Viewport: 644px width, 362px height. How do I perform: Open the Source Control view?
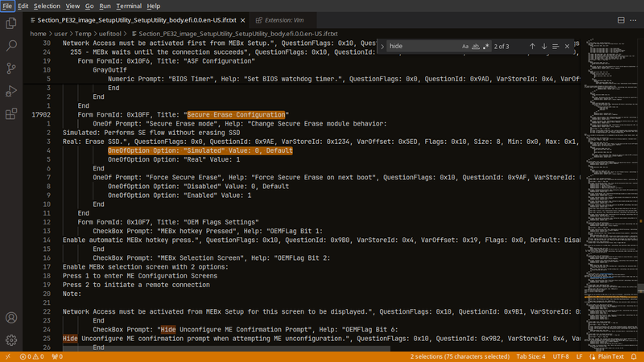tap(11, 68)
